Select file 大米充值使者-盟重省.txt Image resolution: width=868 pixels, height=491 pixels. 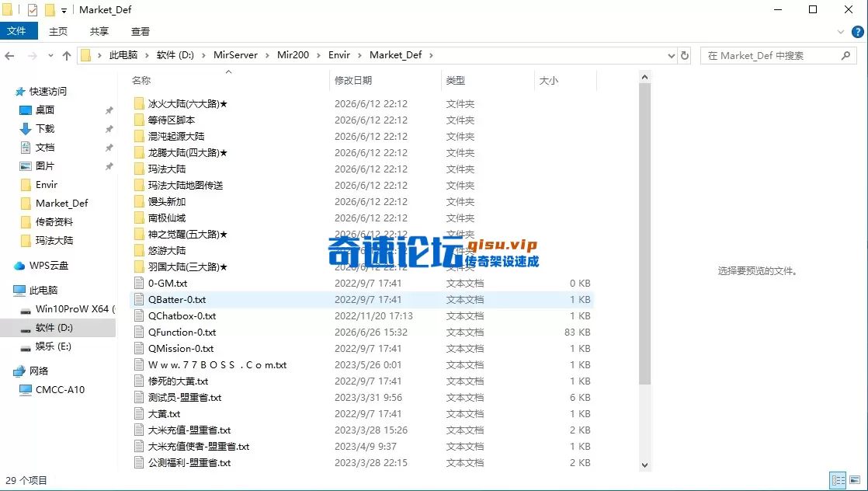point(199,446)
